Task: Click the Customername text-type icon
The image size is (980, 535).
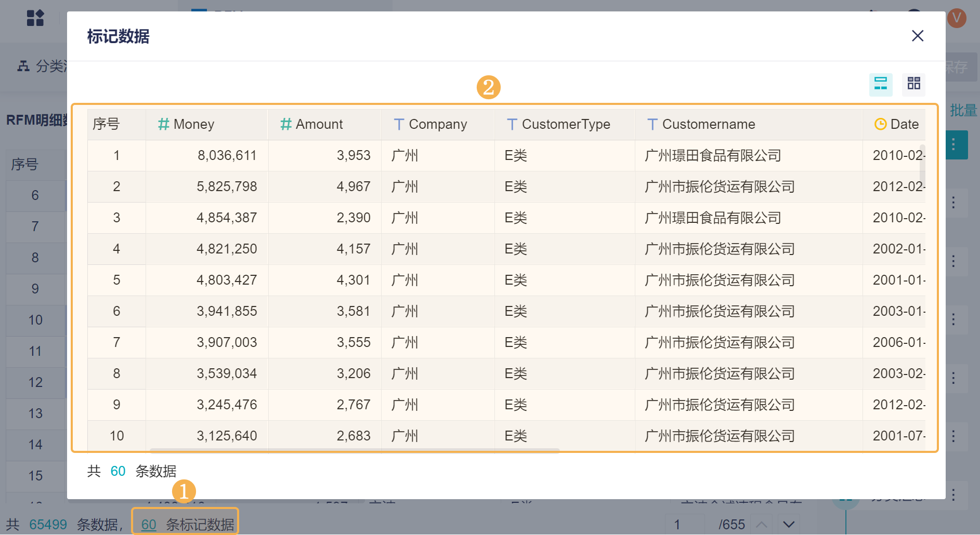Action: [x=652, y=124]
